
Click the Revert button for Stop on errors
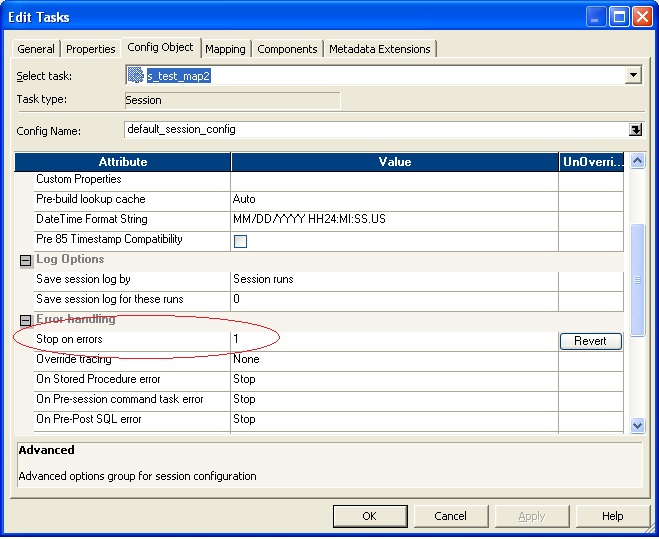pos(590,341)
